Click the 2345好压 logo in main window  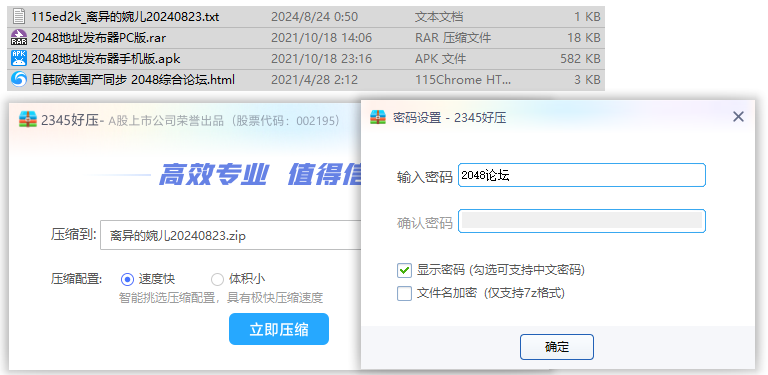(x=28, y=119)
